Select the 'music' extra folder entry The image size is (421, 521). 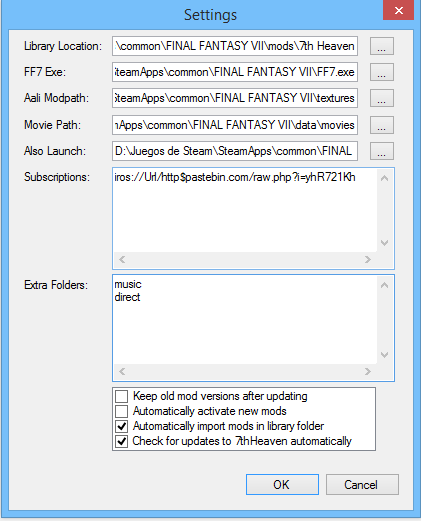(128, 284)
